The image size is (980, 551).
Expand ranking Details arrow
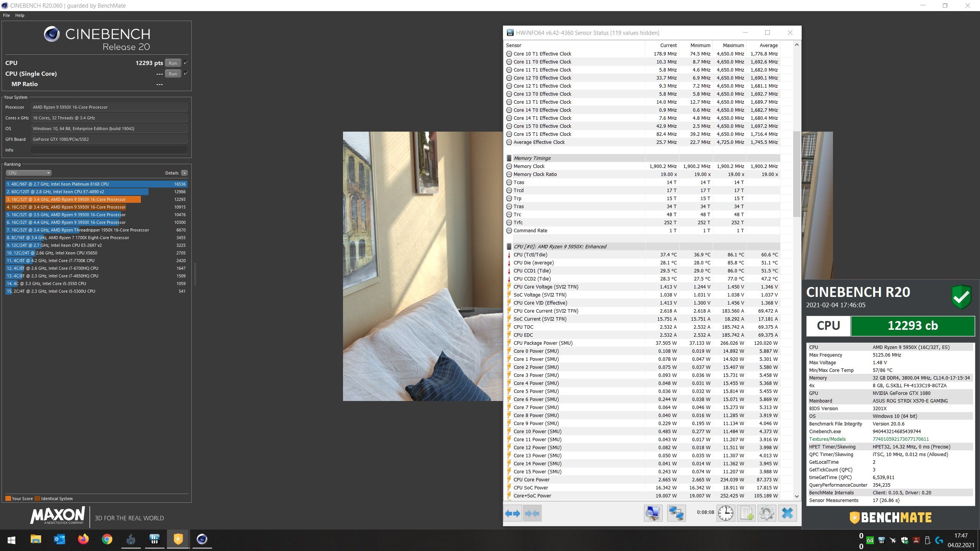pos(185,173)
